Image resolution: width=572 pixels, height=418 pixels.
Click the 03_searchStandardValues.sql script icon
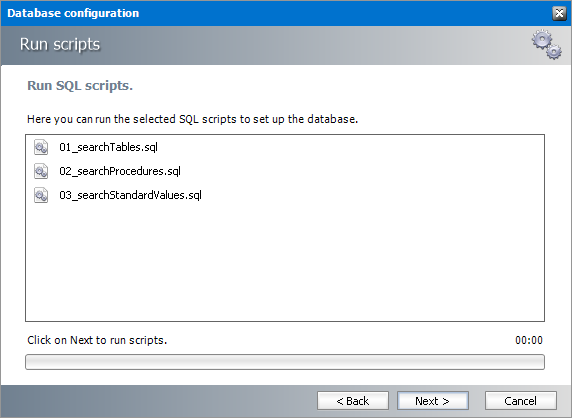(41, 196)
